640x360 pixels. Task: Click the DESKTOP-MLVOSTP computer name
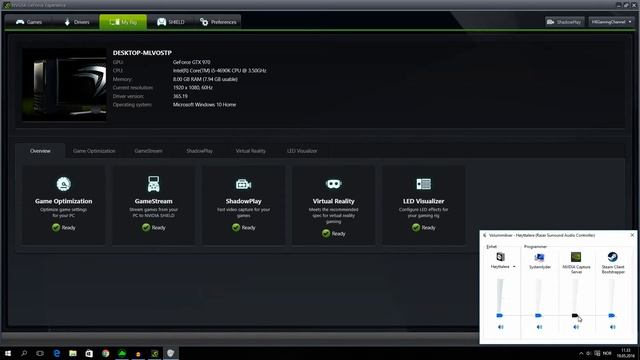[142, 53]
